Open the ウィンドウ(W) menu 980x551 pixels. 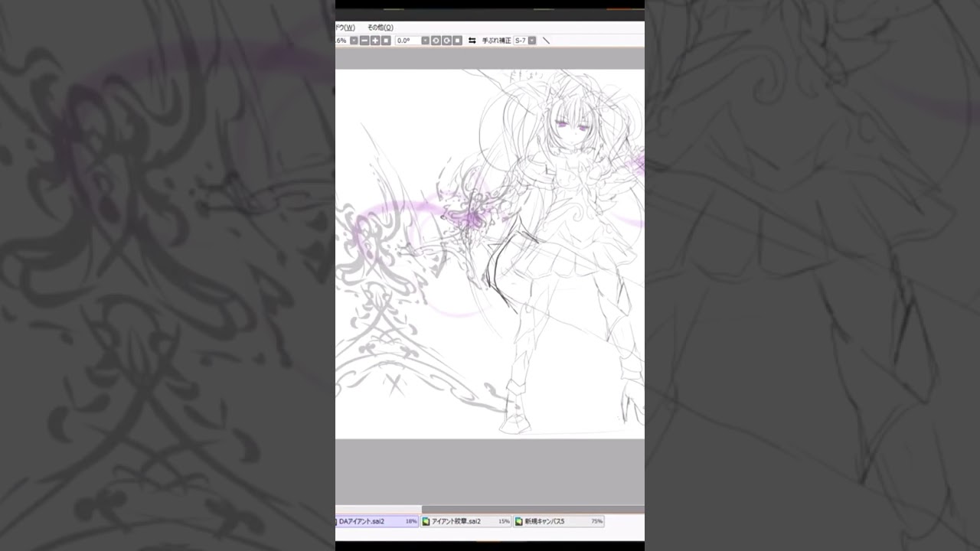click(346, 27)
